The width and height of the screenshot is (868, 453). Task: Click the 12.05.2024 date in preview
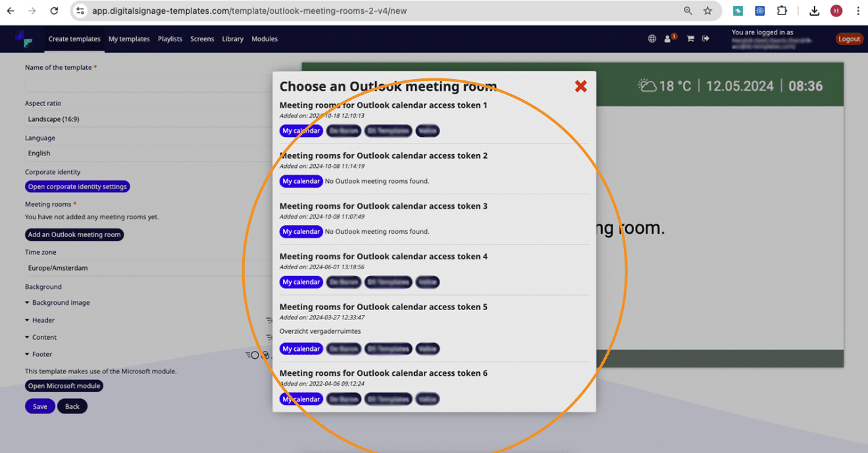click(x=740, y=86)
